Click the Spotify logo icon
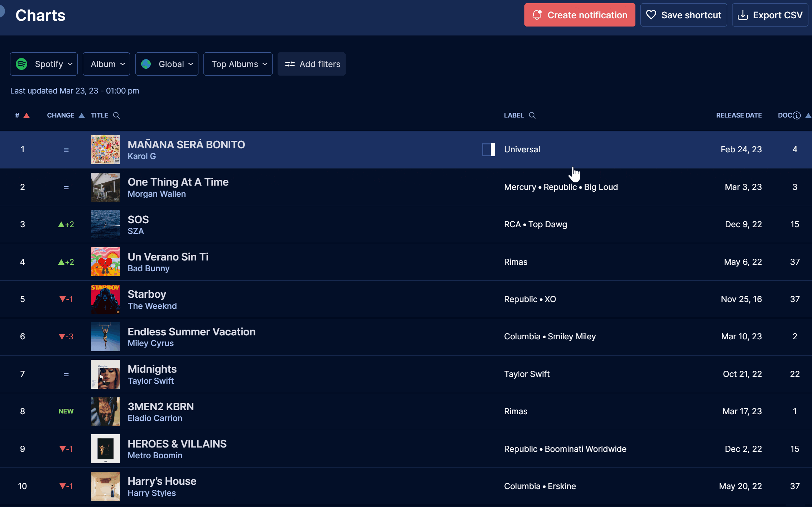812x507 pixels. click(x=22, y=64)
